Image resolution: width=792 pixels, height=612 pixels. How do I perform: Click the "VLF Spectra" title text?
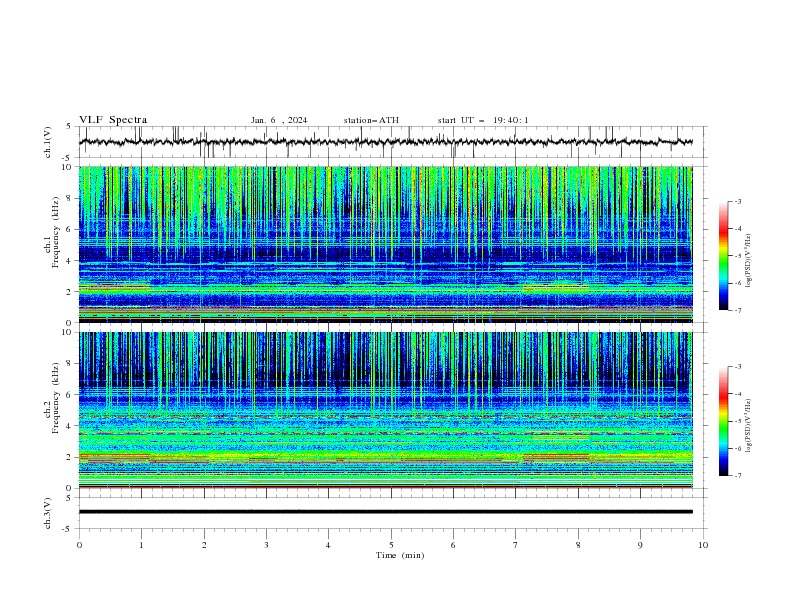tap(113, 120)
